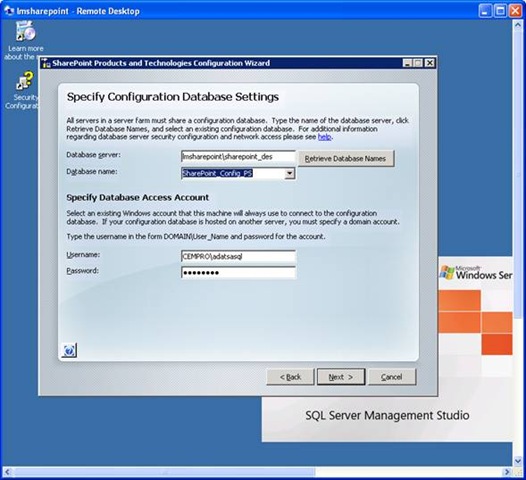Click the Database server input field
The image size is (526, 480).
tap(238, 157)
